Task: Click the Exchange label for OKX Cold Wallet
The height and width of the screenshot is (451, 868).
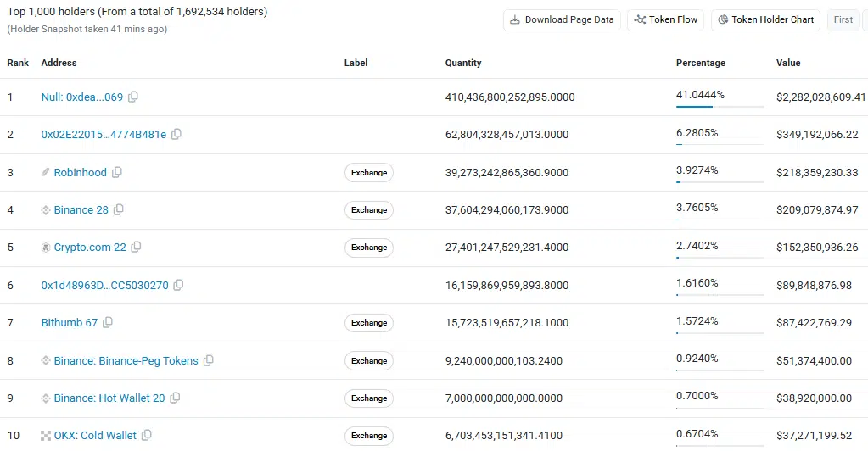Action: (x=369, y=436)
